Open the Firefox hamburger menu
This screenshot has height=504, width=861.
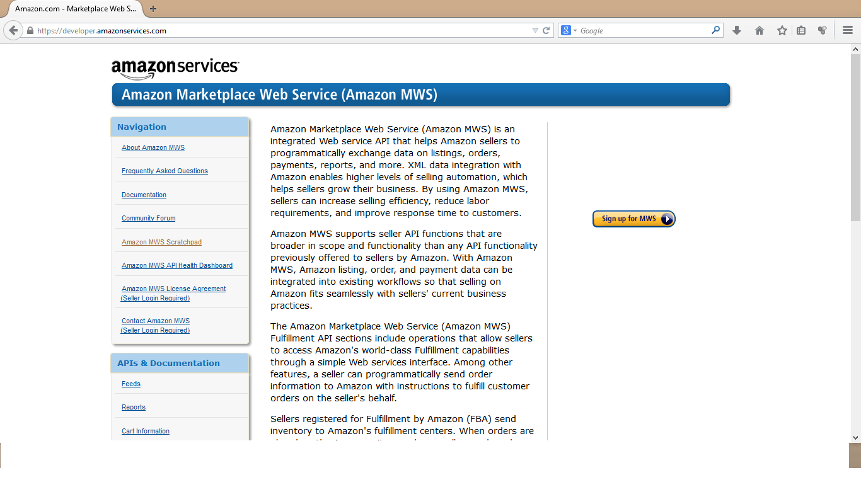pos(847,30)
